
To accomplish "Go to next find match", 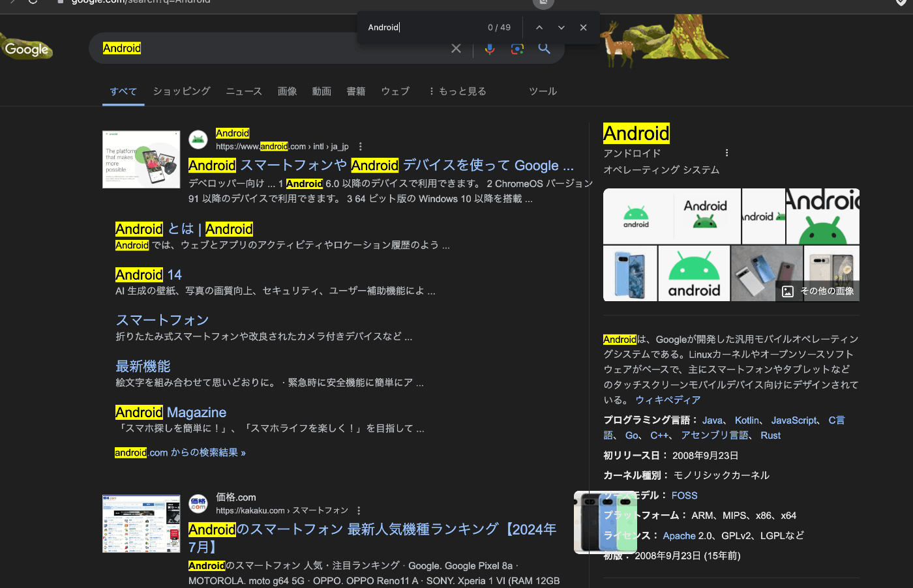I will 561,27.
